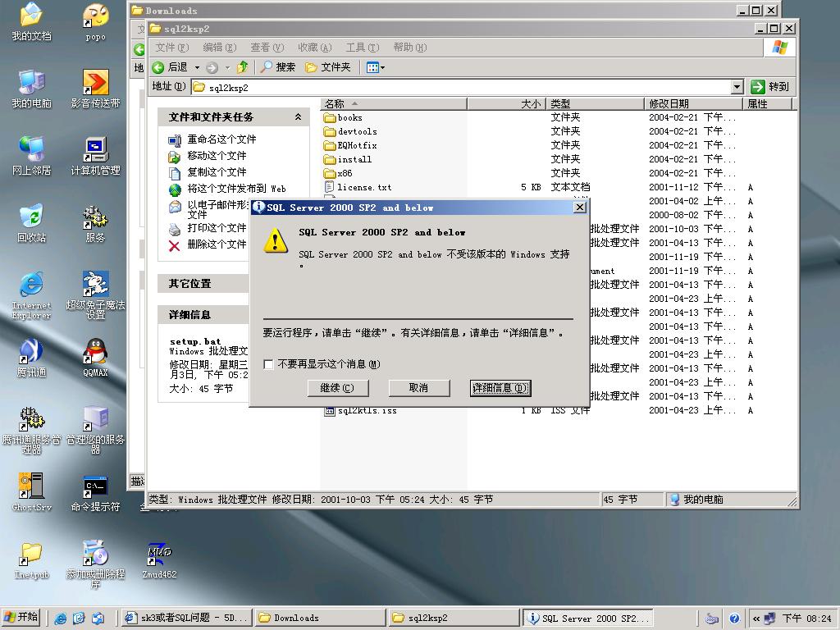Image resolution: width=840 pixels, height=630 pixels.
Task: Launch Zmud462 desktop shortcut
Action: point(159,559)
